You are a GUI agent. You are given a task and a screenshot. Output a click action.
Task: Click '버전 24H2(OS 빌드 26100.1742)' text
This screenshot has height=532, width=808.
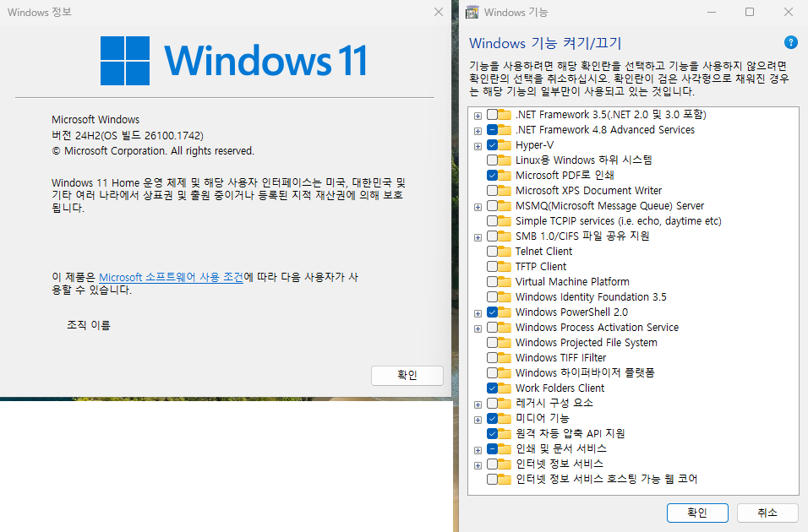pyautogui.click(x=128, y=135)
